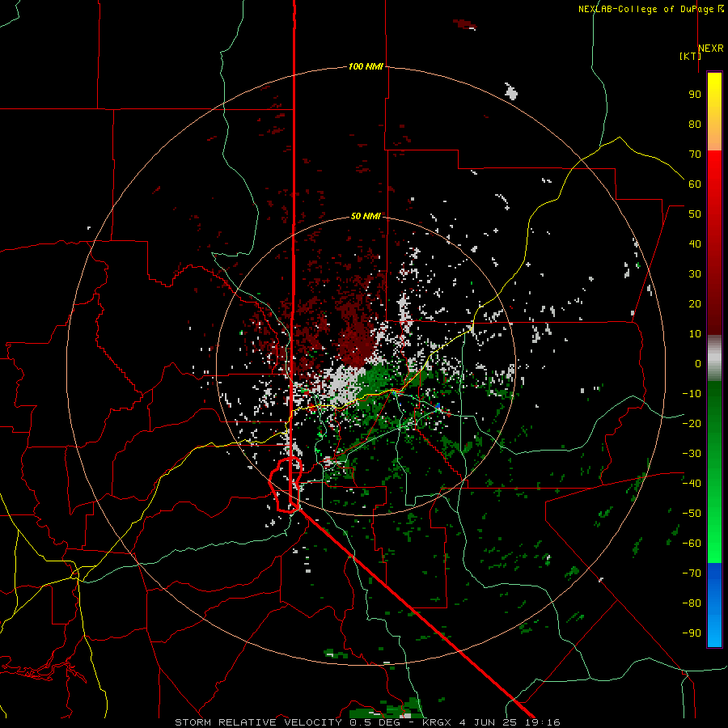Click the "100 NMI" range ring label

[366, 66]
